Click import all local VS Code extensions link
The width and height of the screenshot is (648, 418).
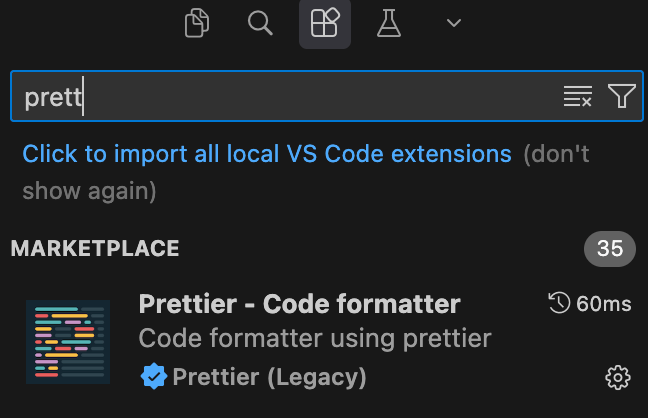(x=267, y=155)
